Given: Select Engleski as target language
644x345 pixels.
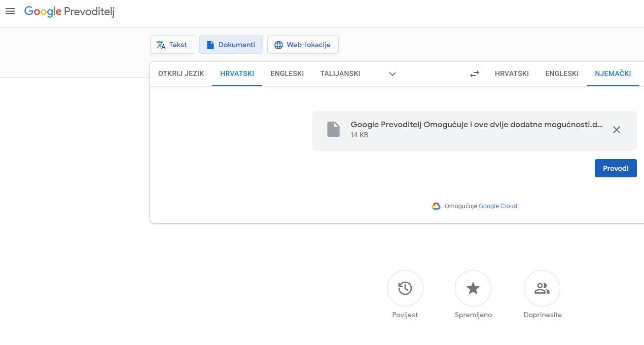Looking at the screenshot, I should [x=562, y=73].
